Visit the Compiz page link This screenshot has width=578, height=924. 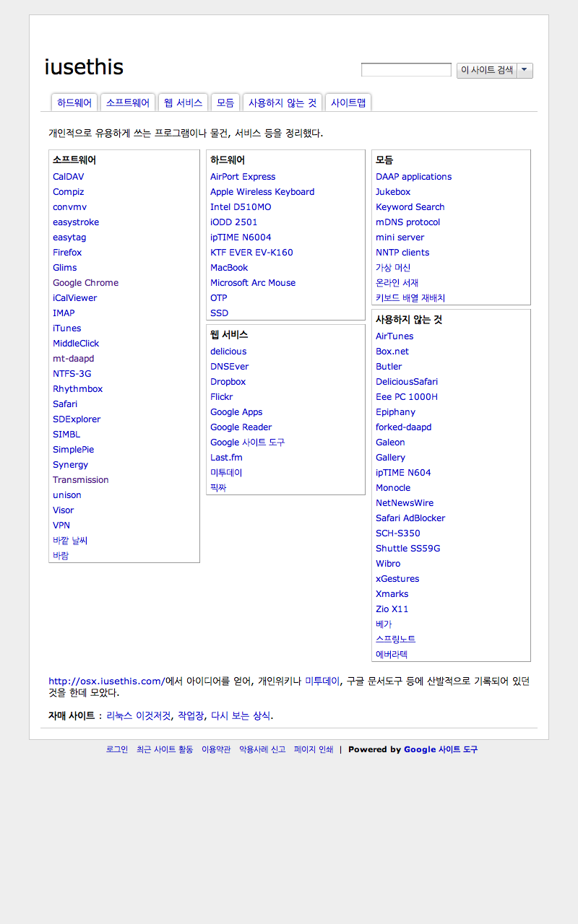click(x=69, y=192)
